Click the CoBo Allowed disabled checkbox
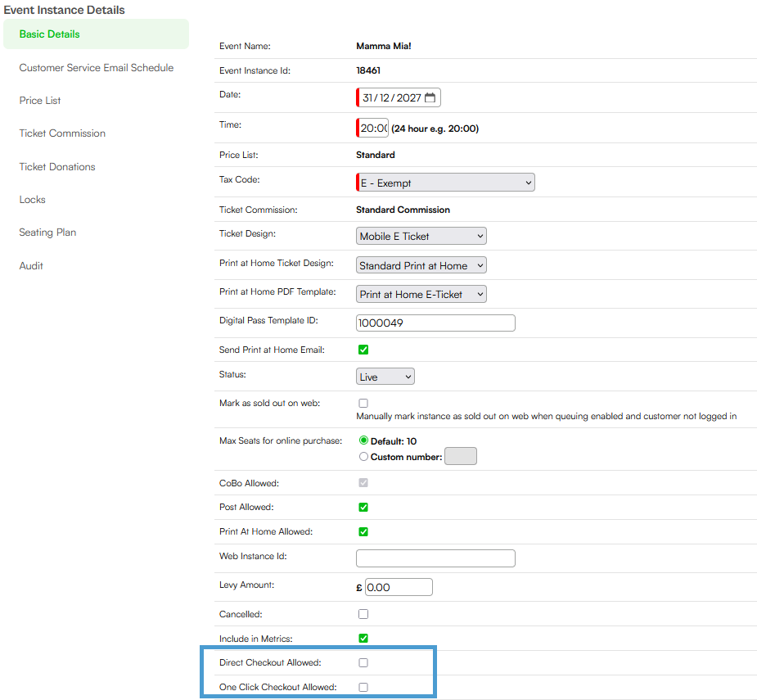The width and height of the screenshot is (757, 700). [x=363, y=482]
